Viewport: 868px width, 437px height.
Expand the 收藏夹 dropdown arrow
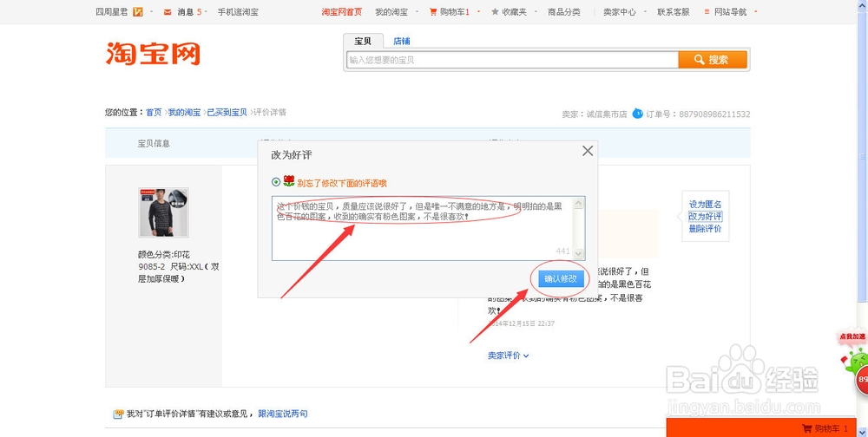(536, 11)
